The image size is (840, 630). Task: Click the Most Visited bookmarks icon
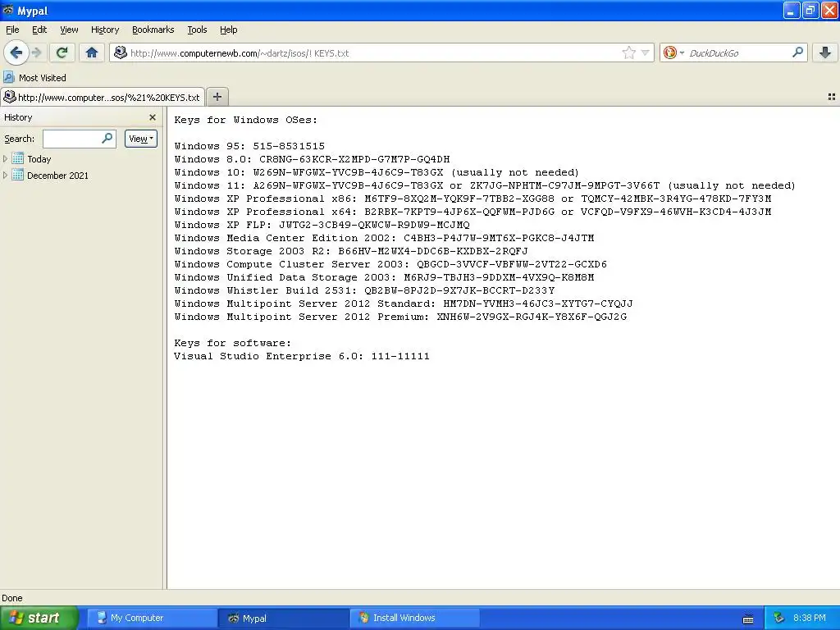(x=8, y=77)
